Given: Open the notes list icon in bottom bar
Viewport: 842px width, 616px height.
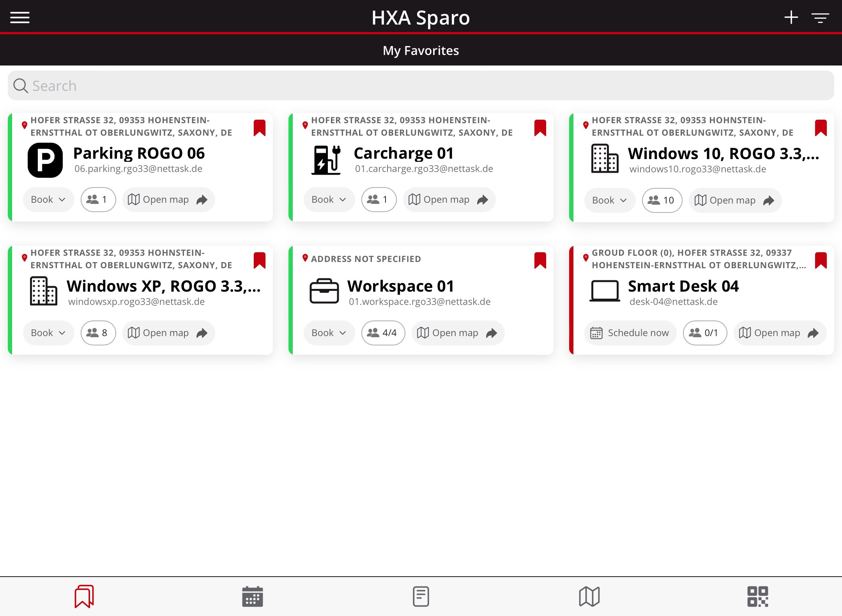Looking at the screenshot, I should (x=421, y=596).
